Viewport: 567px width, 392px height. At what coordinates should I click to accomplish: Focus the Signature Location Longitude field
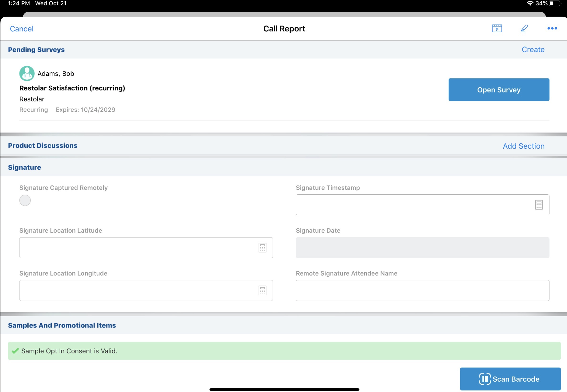tap(137, 291)
